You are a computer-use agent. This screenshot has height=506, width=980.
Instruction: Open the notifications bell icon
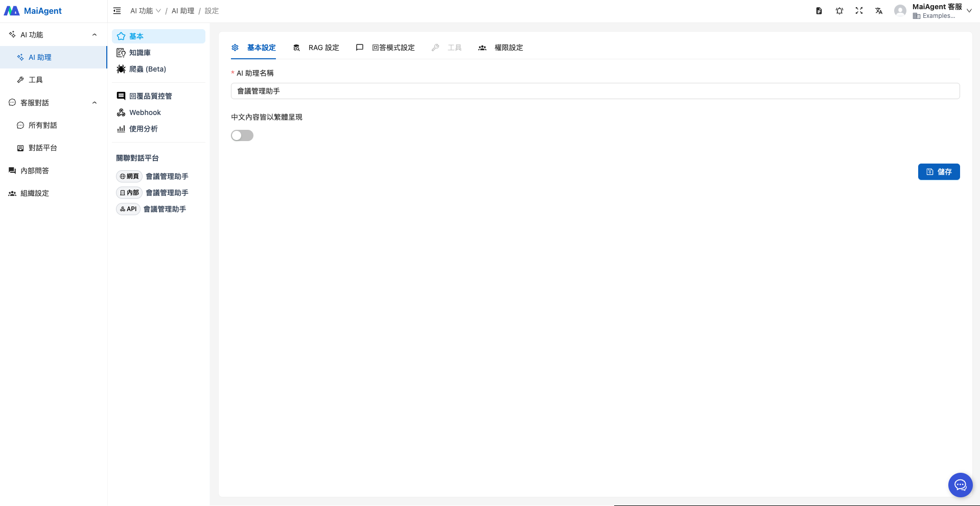point(839,11)
